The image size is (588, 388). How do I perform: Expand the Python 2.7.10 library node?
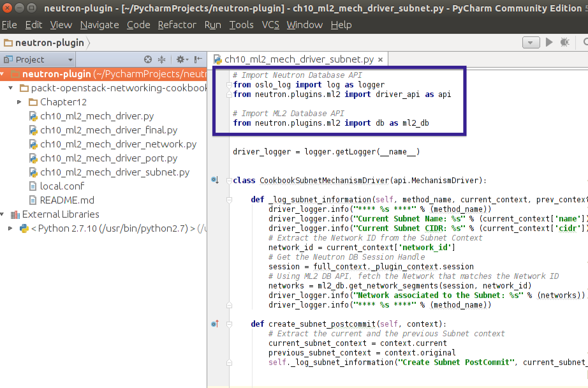coord(11,228)
